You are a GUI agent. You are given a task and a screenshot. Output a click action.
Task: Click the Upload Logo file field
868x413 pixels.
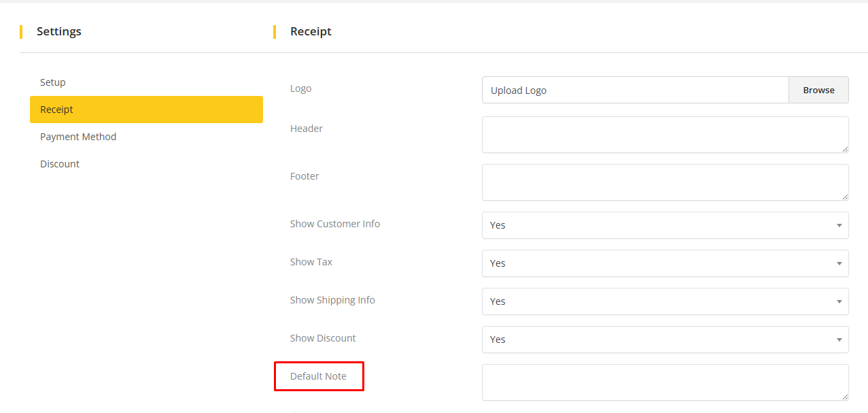point(635,90)
